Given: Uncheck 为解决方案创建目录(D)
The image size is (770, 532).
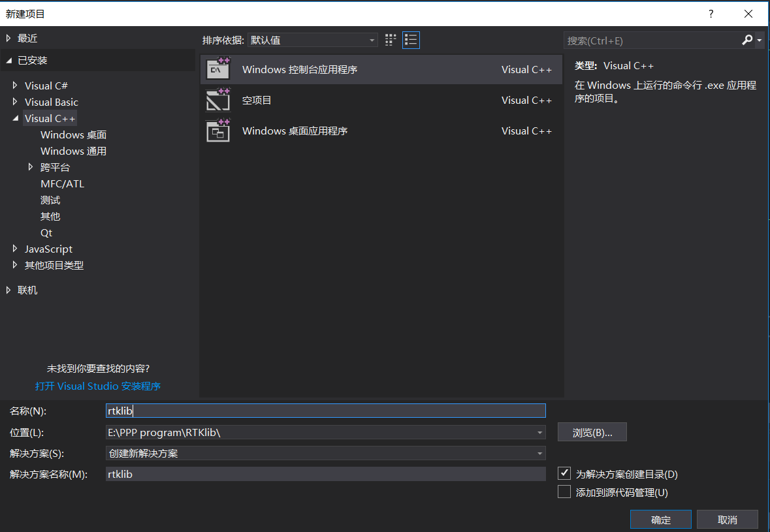Looking at the screenshot, I should (564, 473).
